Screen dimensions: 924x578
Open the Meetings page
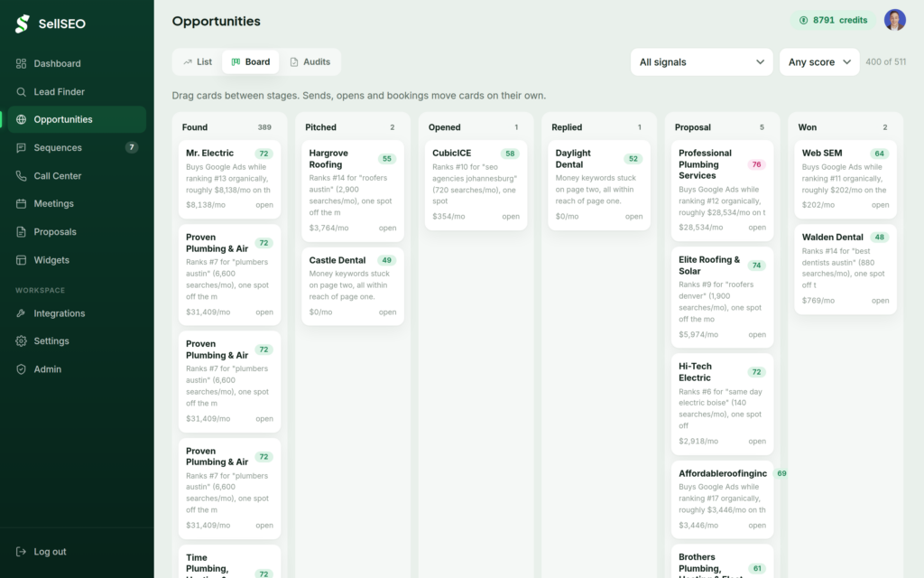pyautogui.click(x=78, y=204)
